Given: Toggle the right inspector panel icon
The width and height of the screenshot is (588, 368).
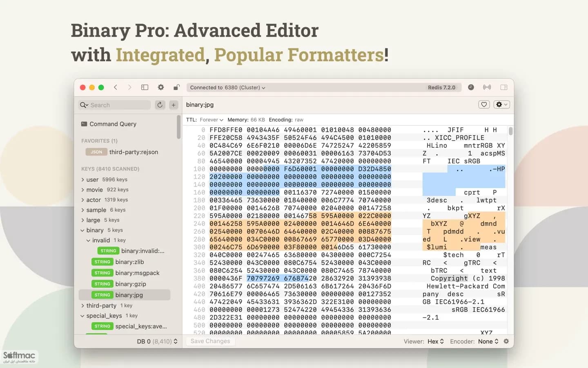Looking at the screenshot, I should 504,87.
